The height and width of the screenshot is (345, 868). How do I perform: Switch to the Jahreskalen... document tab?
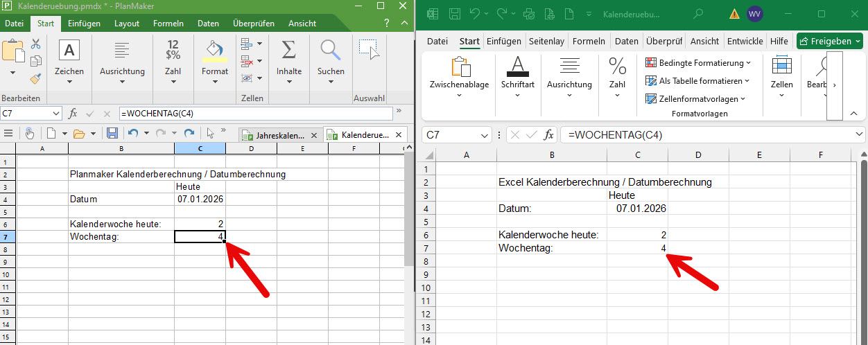point(279,134)
